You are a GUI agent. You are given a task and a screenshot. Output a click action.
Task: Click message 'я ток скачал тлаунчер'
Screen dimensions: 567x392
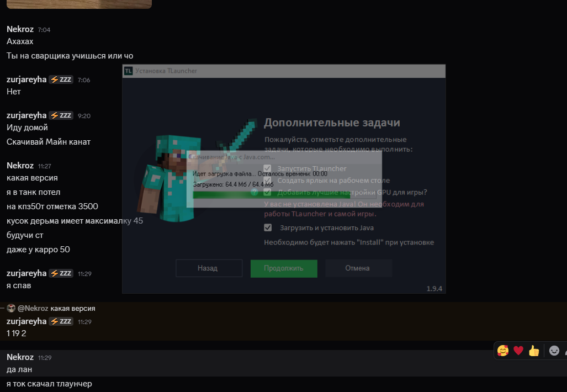point(49,384)
